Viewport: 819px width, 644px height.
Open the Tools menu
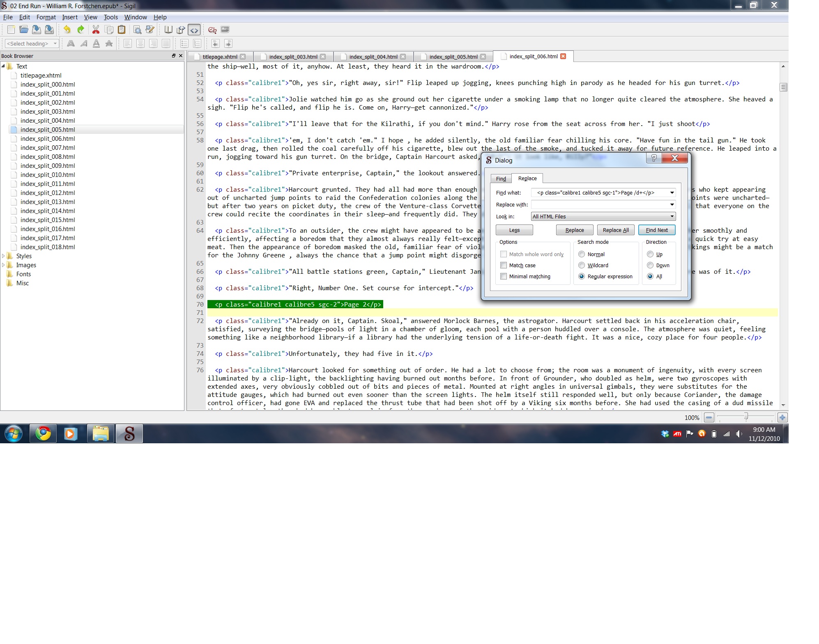tap(110, 17)
